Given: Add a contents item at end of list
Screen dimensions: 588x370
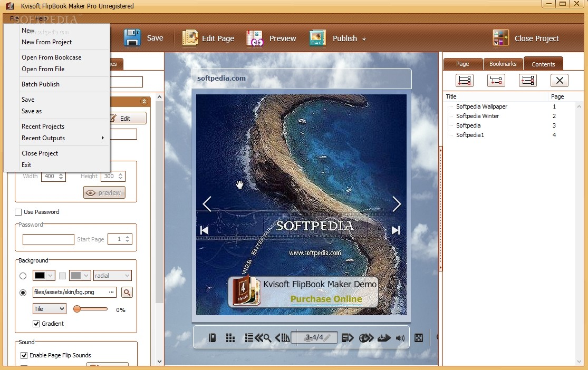Looking at the screenshot, I should point(464,80).
